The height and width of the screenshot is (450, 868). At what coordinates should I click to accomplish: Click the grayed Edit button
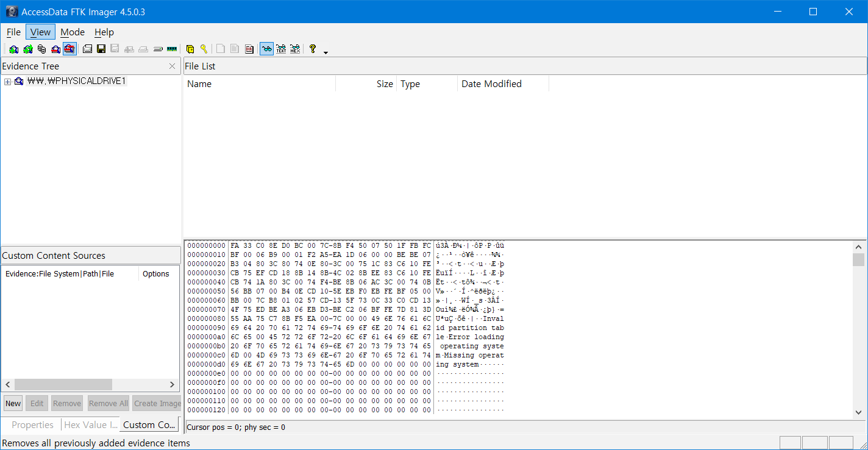37,403
